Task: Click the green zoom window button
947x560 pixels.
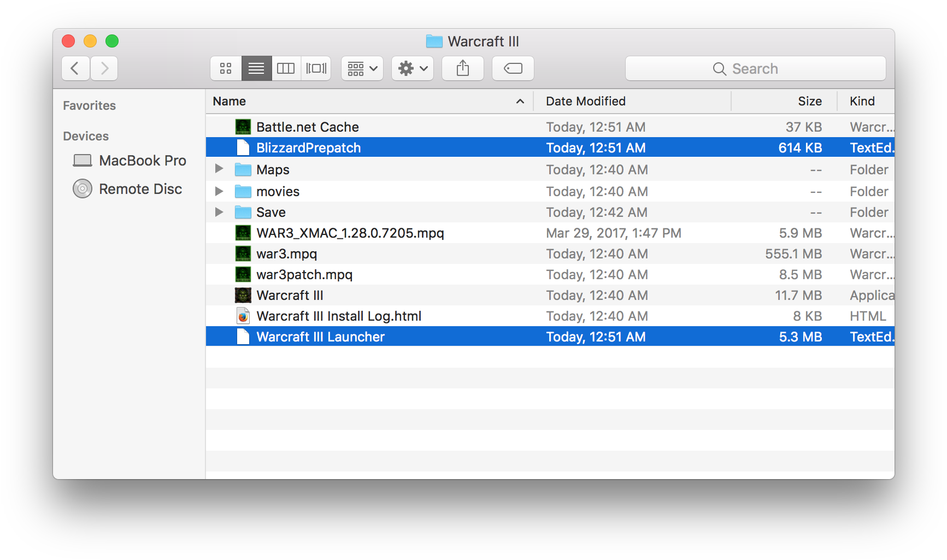Action: (x=112, y=41)
